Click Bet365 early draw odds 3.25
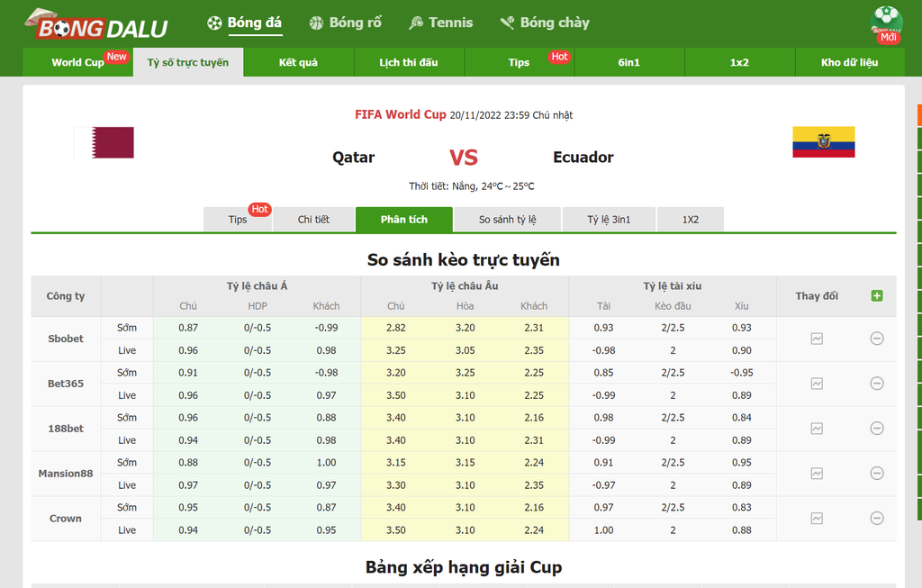The image size is (922, 588). point(466,373)
